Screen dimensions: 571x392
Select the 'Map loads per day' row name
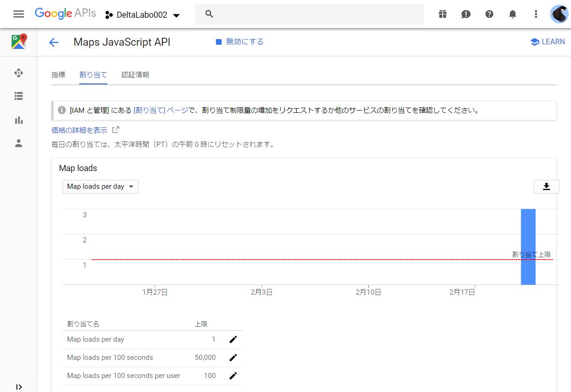(x=96, y=339)
